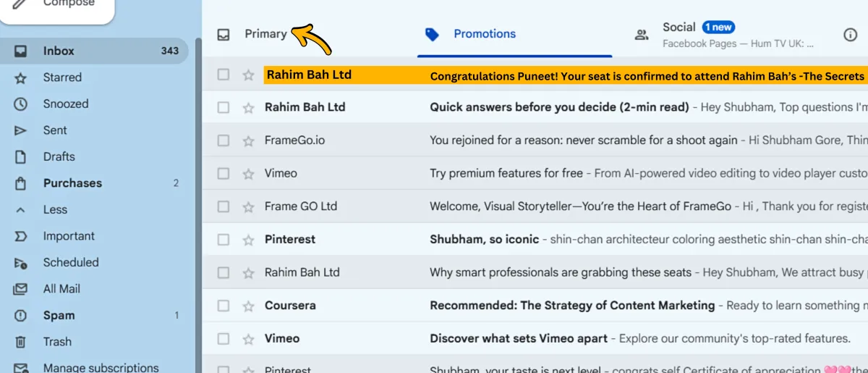Open Coursera Content Marketing email
Screen dimensions: 868x373
[571, 306]
